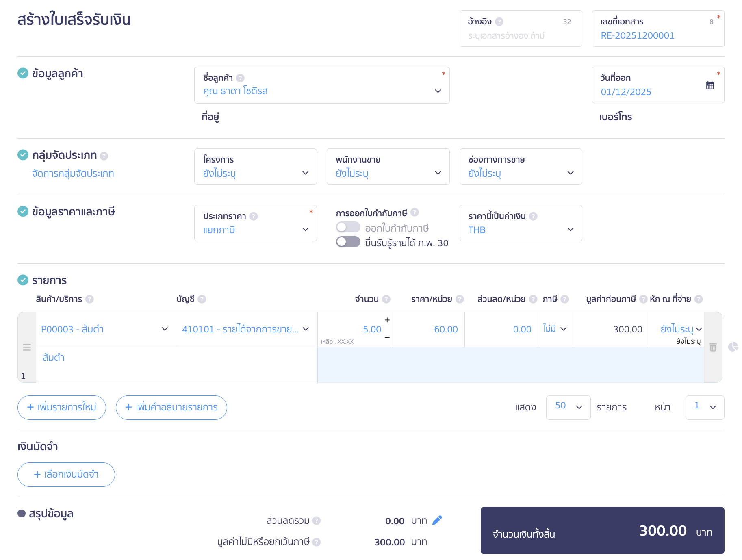The image size is (742, 560).
Task: Click help icon next to ชื่อลูกค้า
Action: (240, 78)
